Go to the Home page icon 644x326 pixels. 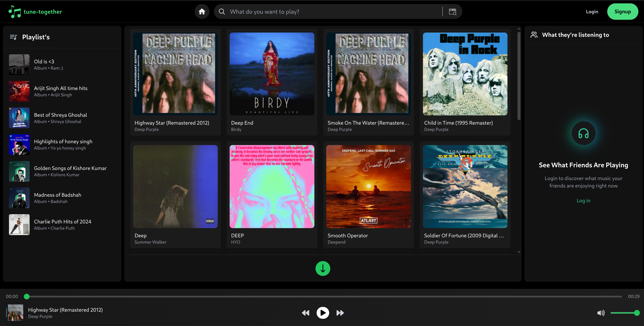coord(202,11)
